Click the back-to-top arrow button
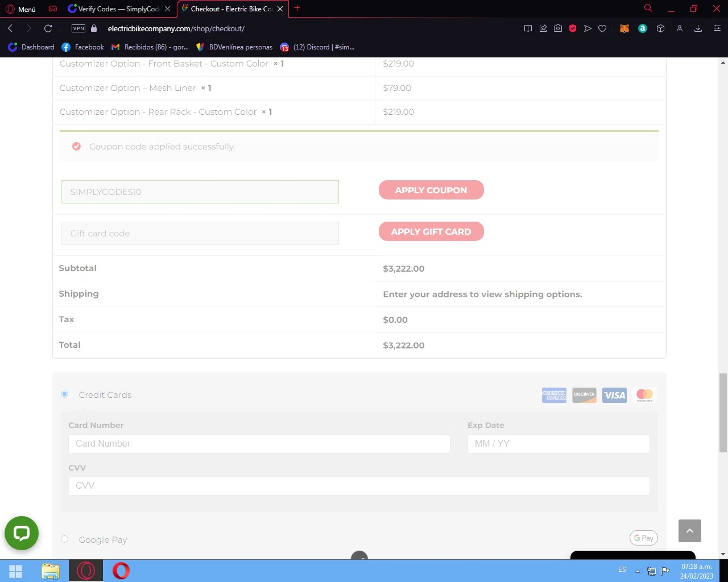The image size is (728, 582). pyautogui.click(x=690, y=531)
